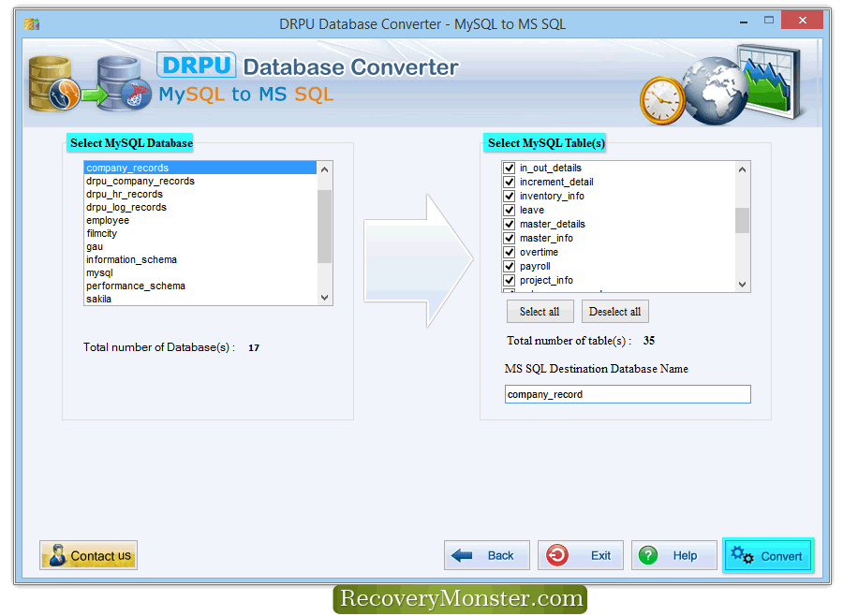
Task: Go Back to the previous step
Action: click(x=487, y=555)
